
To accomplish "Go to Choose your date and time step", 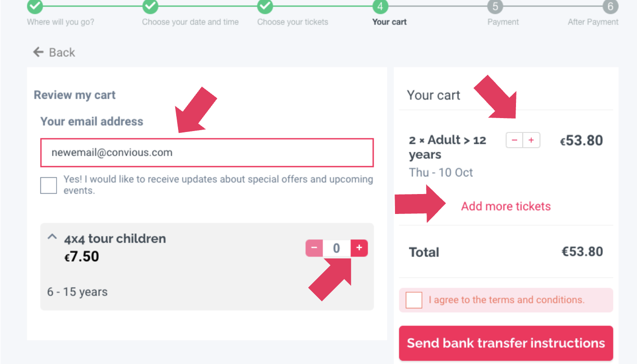I will tap(190, 22).
